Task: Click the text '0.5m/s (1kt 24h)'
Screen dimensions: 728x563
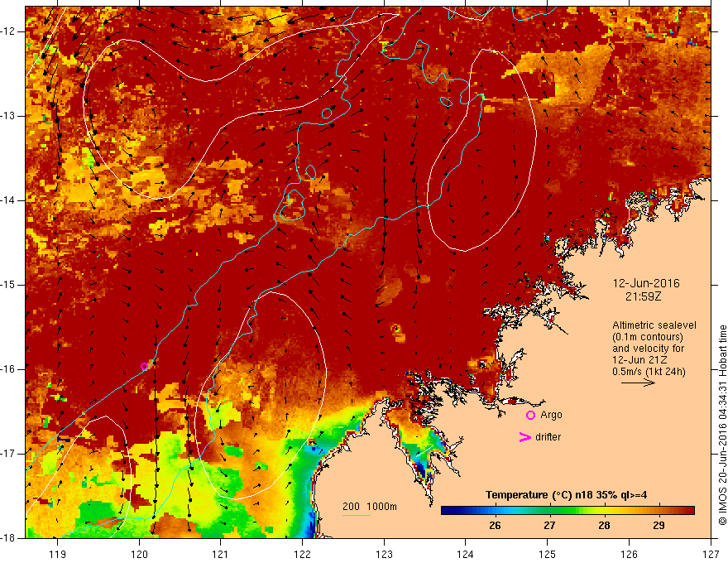Action: pyautogui.click(x=649, y=372)
